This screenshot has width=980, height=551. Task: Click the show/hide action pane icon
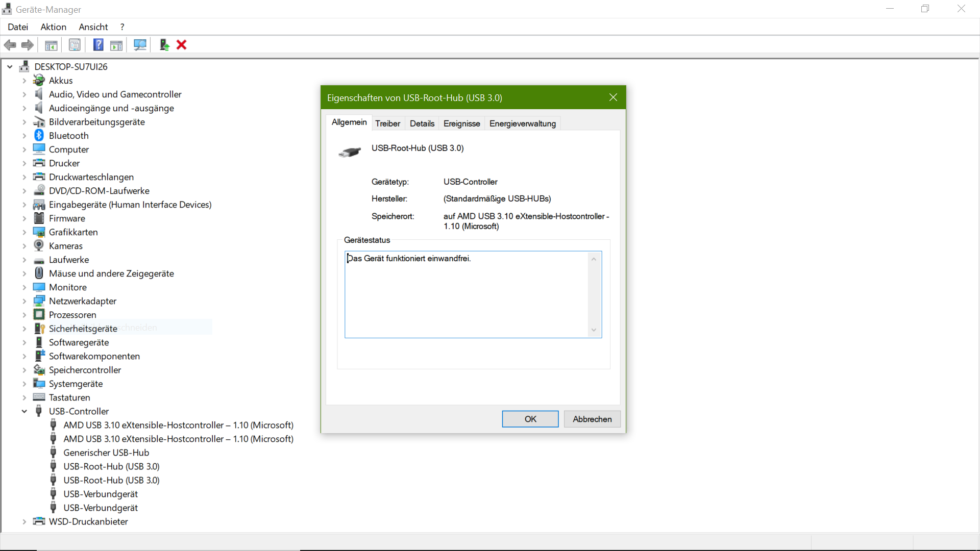click(x=116, y=45)
